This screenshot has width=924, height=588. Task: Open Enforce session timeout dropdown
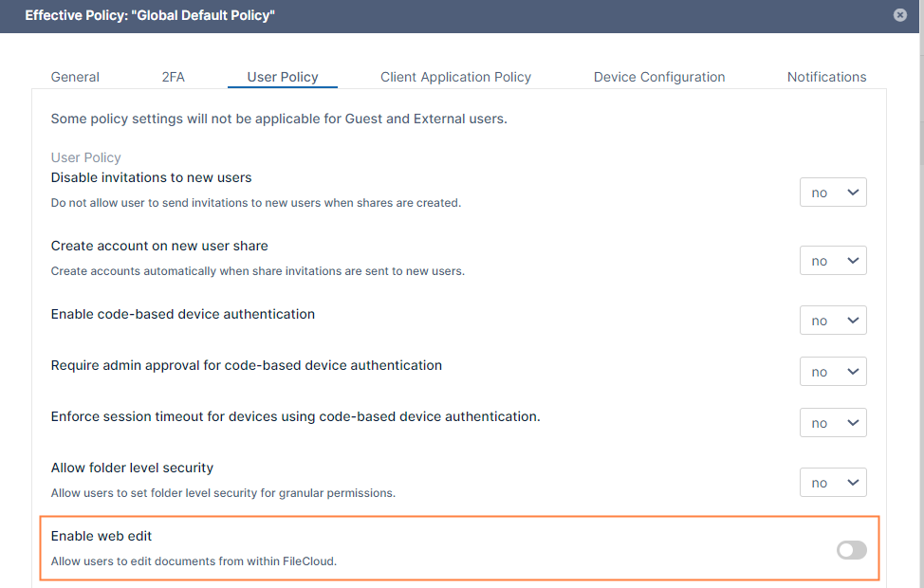tap(833, 423)
